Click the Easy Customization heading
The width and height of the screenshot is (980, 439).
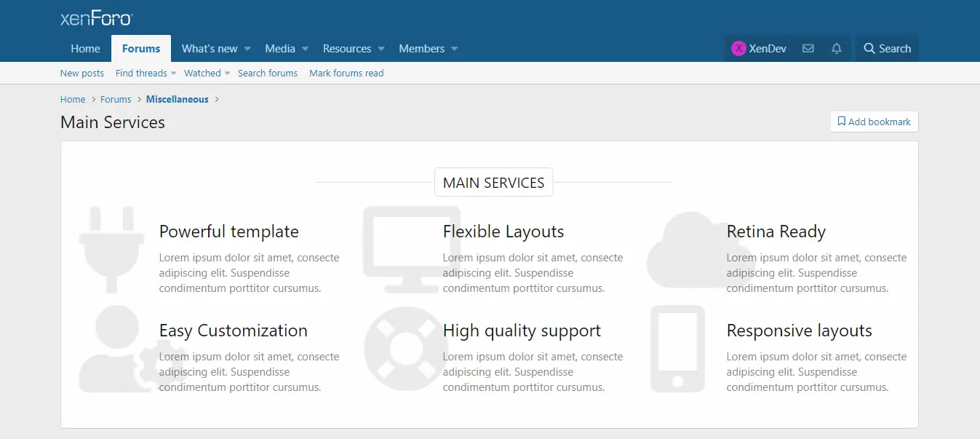click(x=234, y=331)
